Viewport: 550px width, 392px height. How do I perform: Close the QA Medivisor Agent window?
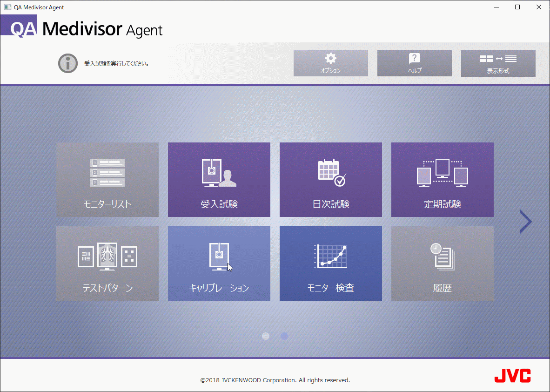[539, 7]
